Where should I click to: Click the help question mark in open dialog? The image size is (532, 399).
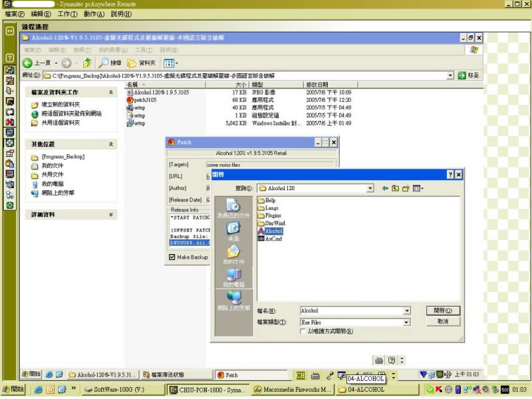[450, 174]
